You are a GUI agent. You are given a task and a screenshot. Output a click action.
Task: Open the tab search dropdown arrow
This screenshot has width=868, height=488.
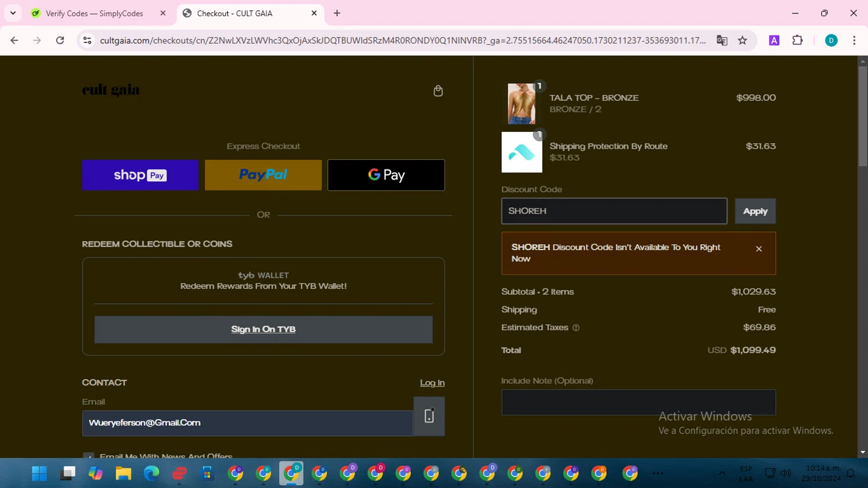pyautogui.click(x=13, y=13)
